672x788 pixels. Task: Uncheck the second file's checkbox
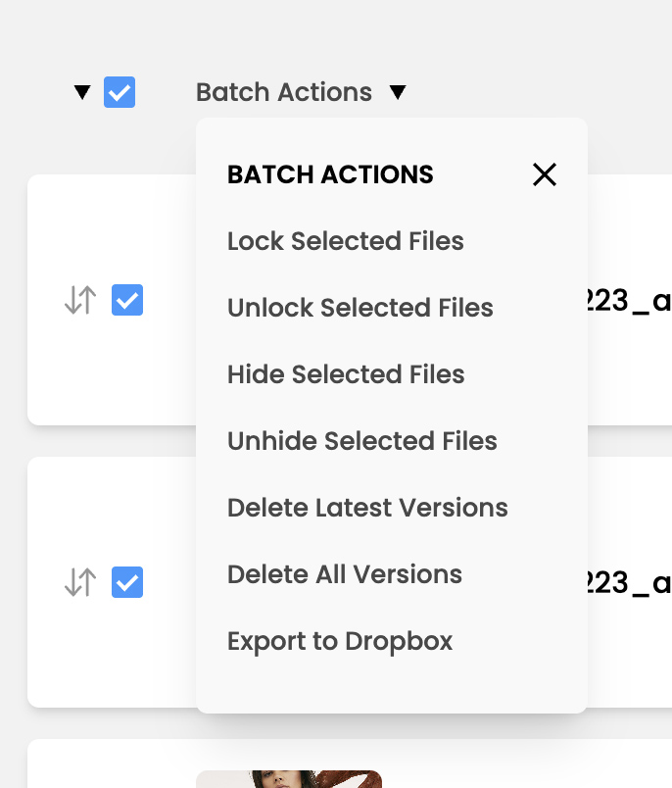pos(127,582)
